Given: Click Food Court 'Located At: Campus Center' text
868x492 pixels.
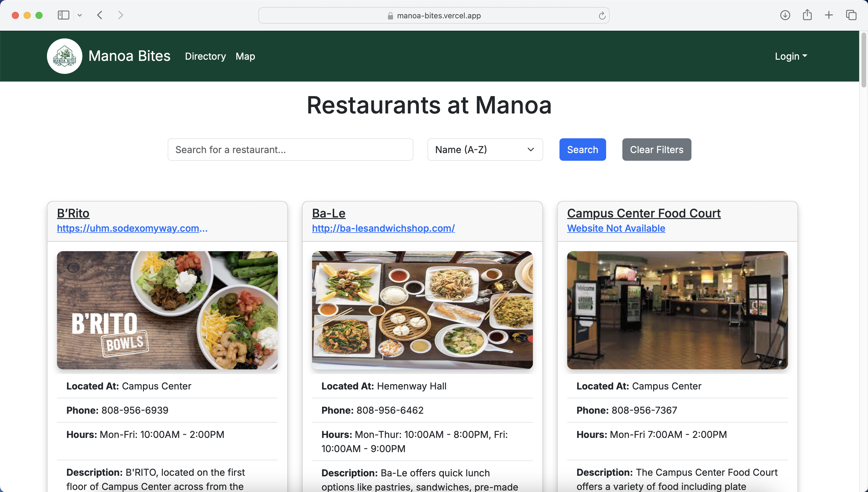Looking at the screenshot, I should (639, 386).
